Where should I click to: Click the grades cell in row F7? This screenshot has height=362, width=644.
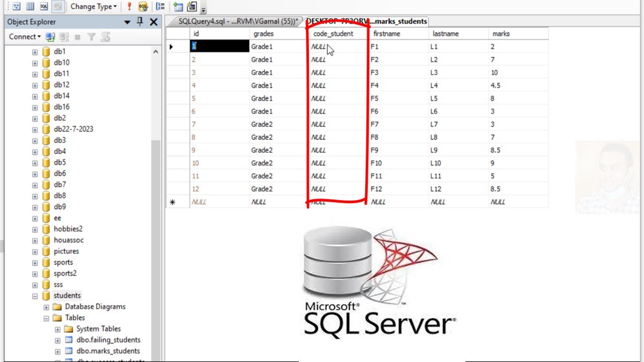pos(279,124)
